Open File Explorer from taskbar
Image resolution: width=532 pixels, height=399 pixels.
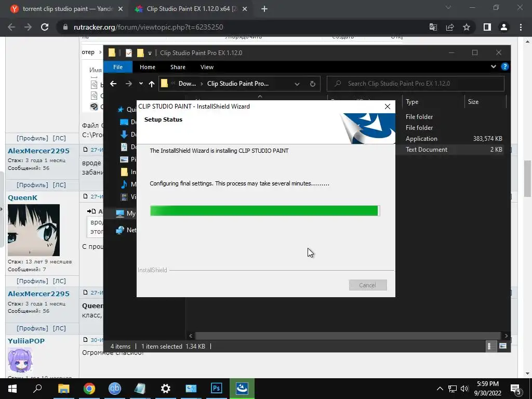pyautogui.click(x=63, y=389)
